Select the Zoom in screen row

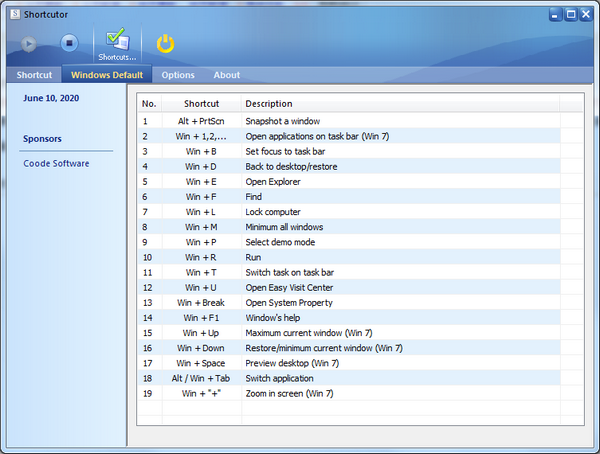coord(300,394)
